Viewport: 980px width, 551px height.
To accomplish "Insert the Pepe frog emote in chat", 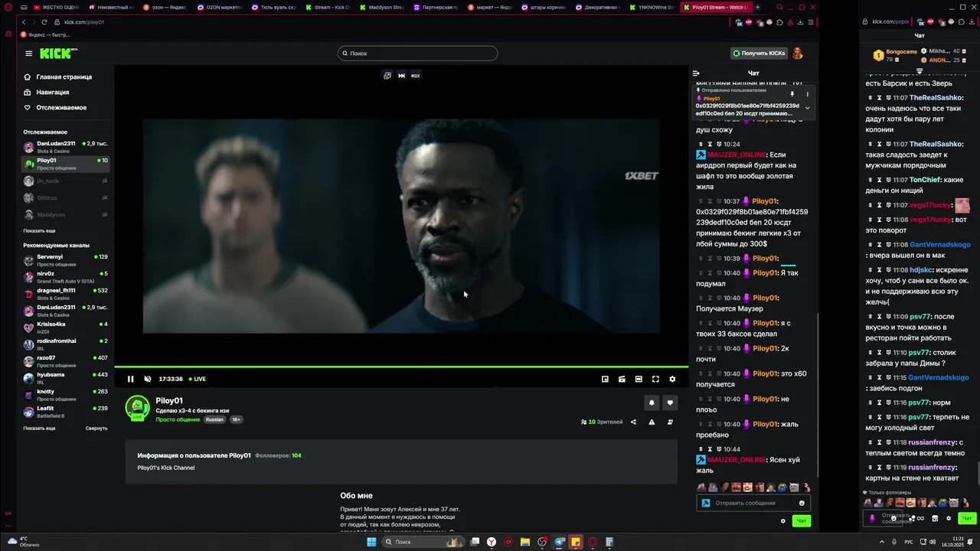I will click(x=783, y=487).
